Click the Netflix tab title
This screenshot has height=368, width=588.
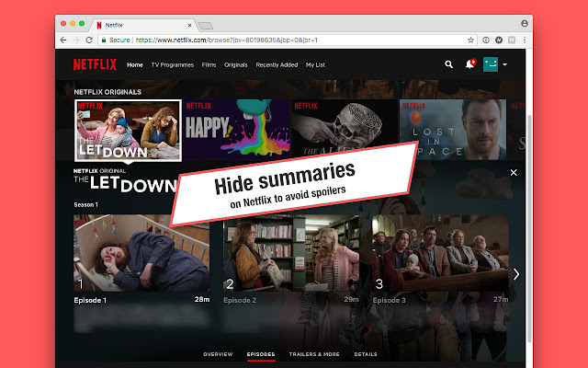click(x=114, y=25)
